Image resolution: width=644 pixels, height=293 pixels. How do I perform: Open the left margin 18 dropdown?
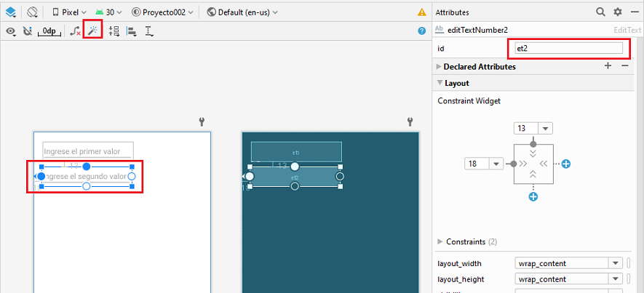496,164
